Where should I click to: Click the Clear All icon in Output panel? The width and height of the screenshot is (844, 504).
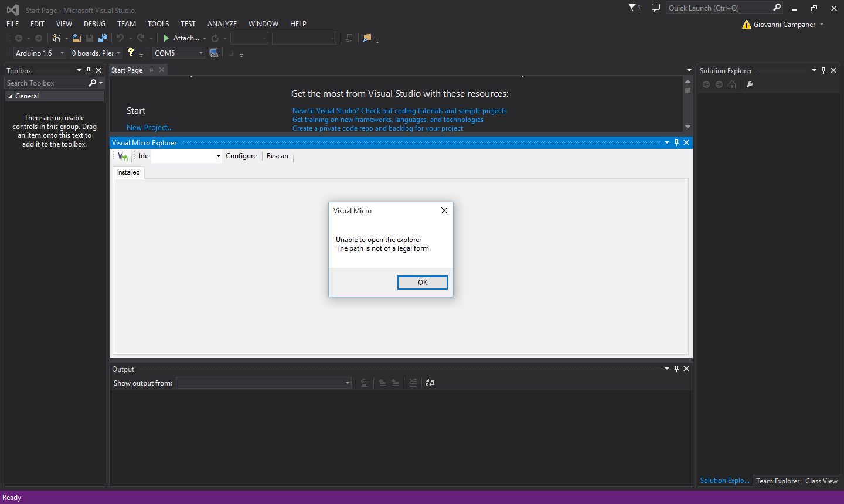413,383
